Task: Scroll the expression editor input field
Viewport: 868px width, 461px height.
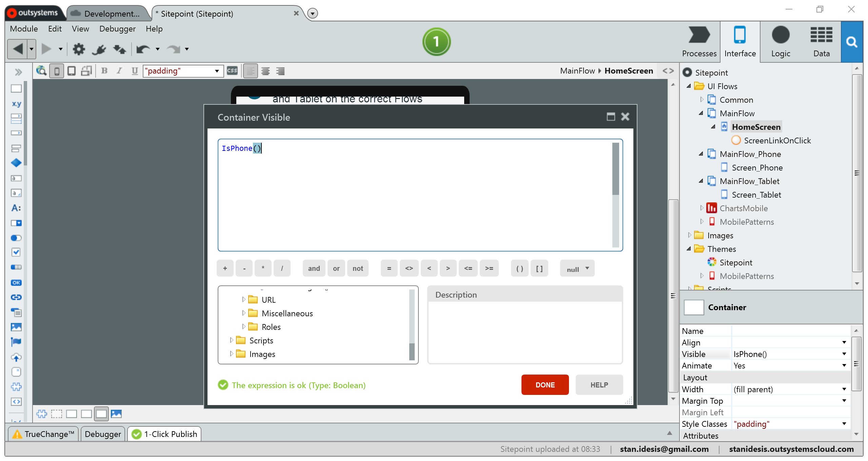Action: point(617,195)
